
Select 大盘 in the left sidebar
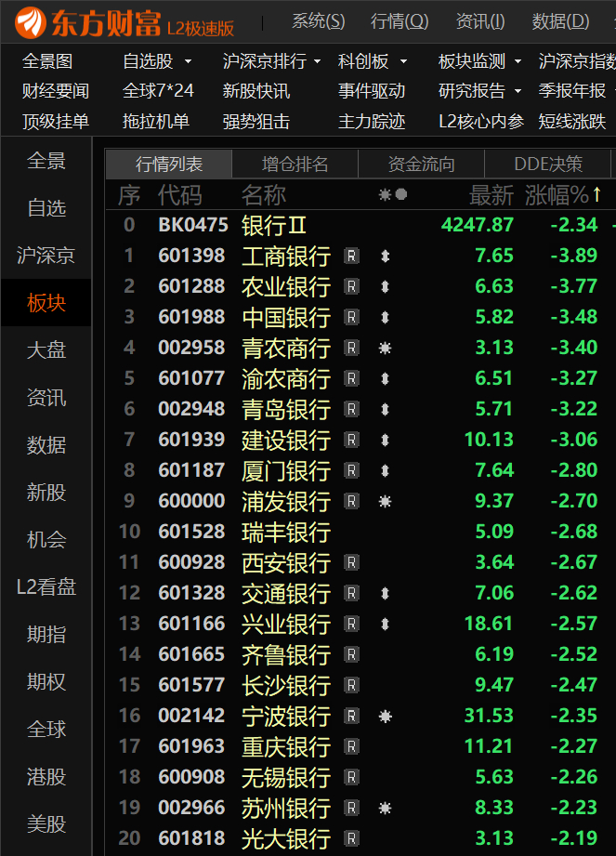tap(46, 350)
